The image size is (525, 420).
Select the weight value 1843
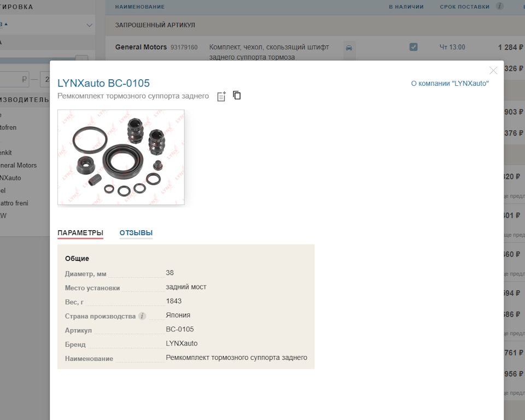coord(174,301)
